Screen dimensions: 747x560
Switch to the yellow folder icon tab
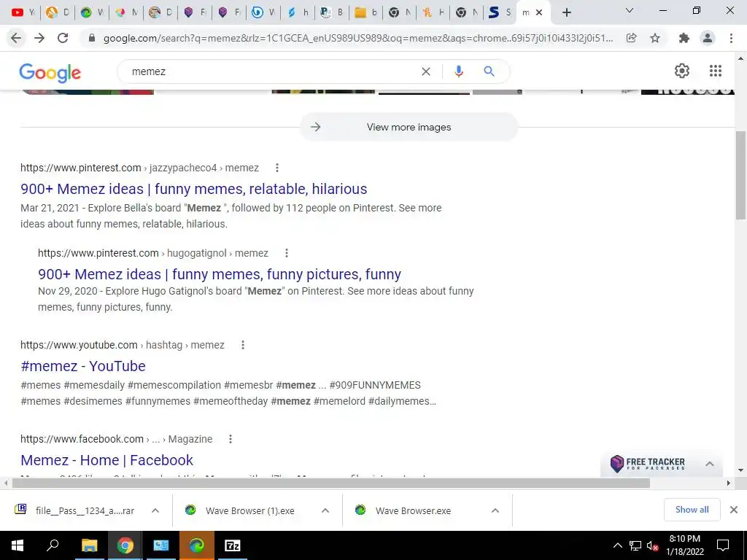tap(366, 12)
